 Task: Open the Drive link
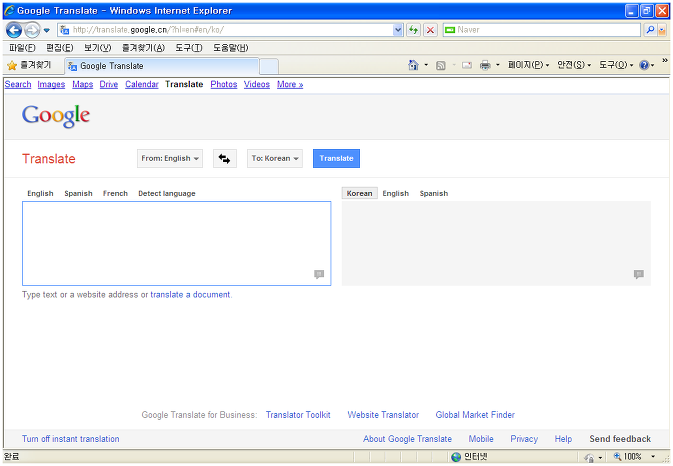109,85
